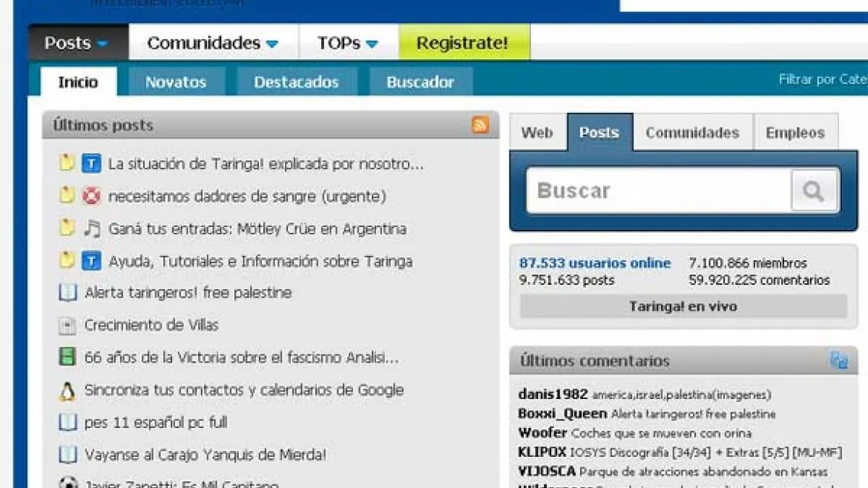
Task: Open user Woofer's profile link
Action: coord(542,432)
